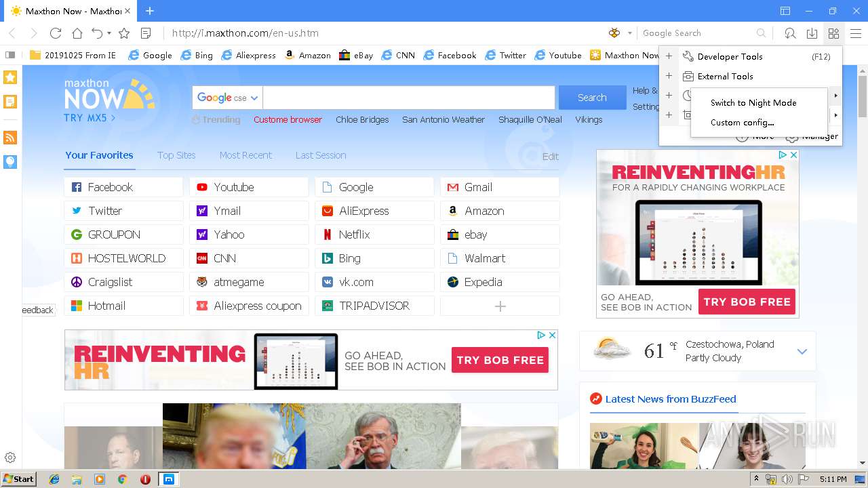Open sidebar settings gear at bottom left
The image size is (868, 488).
click(10, 457)
